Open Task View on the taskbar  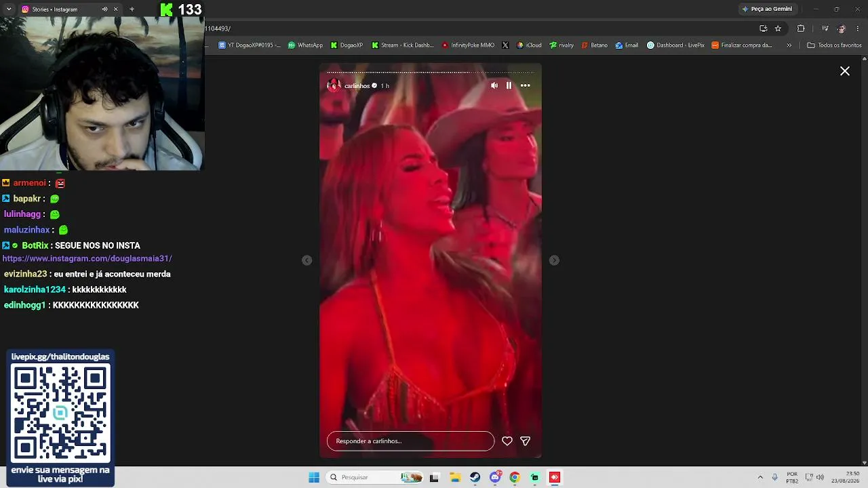pyautogui.click(x=434, y=477)
